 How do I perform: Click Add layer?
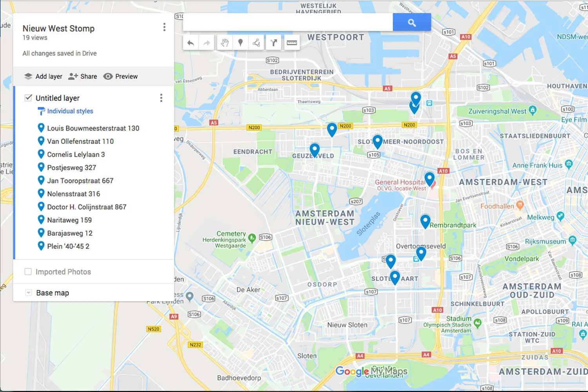tap(43, 76)
